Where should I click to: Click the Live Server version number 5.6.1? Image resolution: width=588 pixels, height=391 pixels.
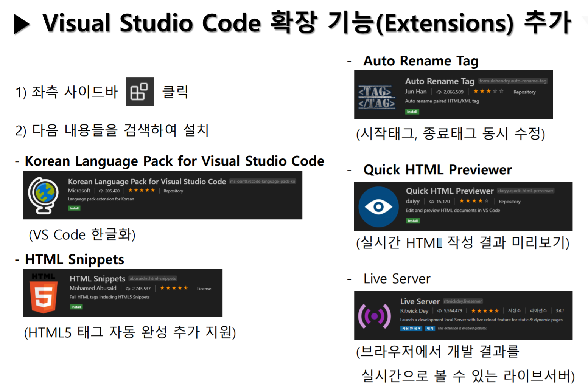560,311
